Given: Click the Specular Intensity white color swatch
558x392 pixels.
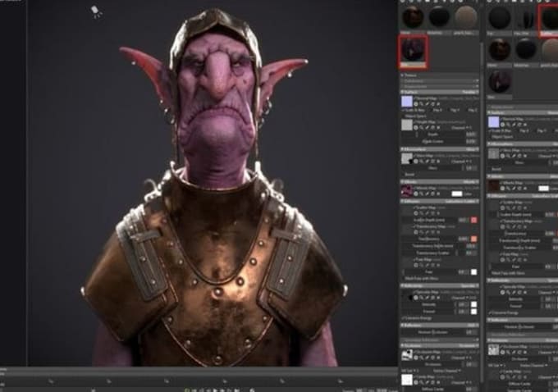Looking at the screenshot, I should [x=473, y=304].
